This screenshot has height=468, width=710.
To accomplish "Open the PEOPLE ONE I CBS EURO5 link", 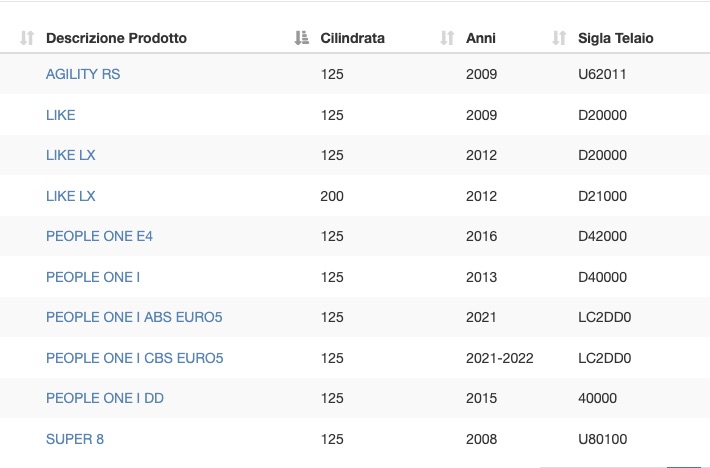I will pyautogui.click(x=134, y=358).
